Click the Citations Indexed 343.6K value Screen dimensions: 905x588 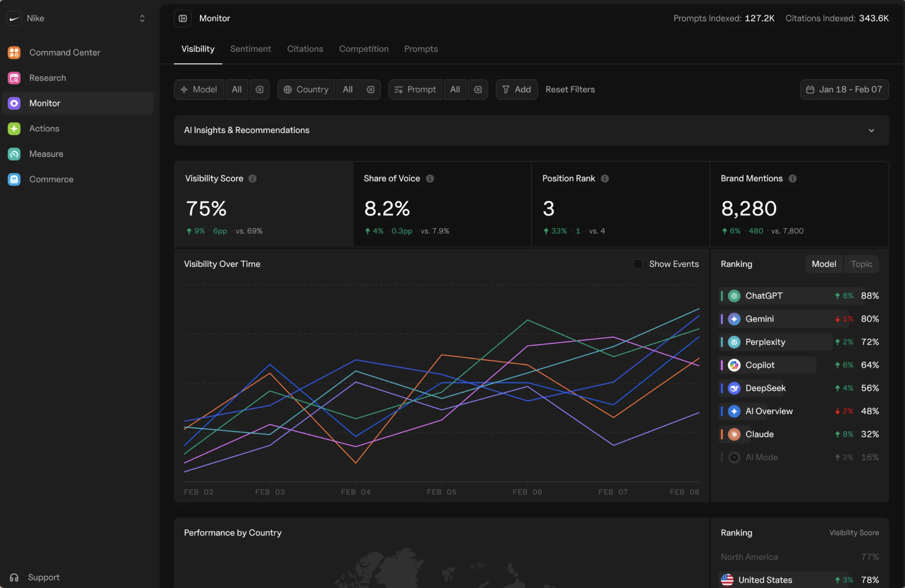(x=874, y=18)
